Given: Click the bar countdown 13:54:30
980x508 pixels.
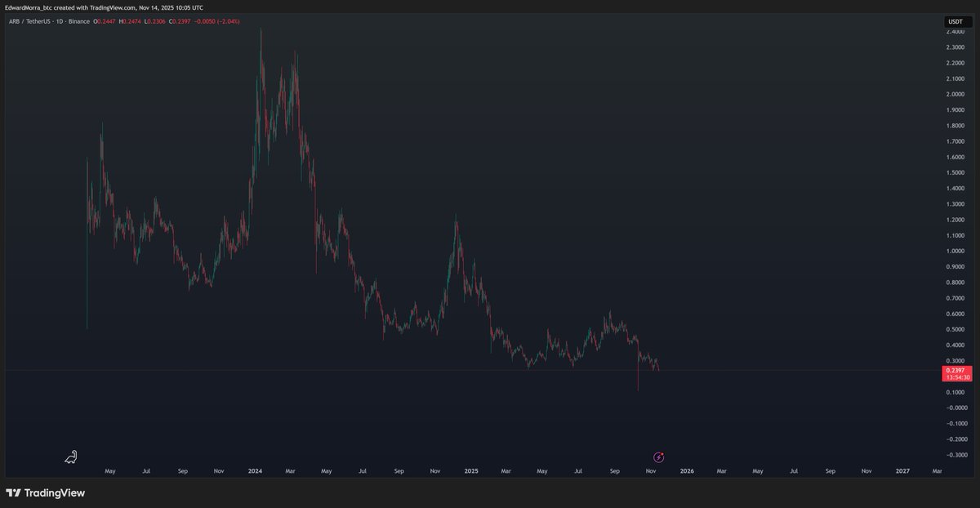Looking at the screenshot, I should coord(956,377).
